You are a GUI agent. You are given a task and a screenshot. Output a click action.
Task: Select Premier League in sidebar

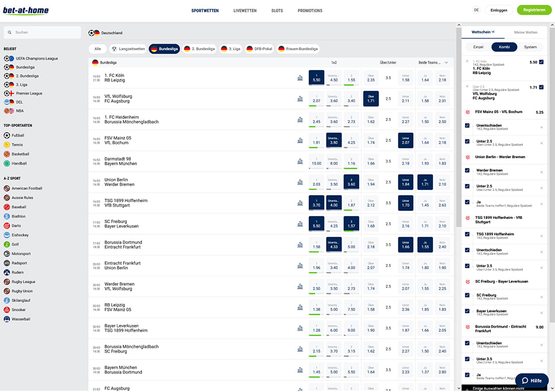(x=23, y=93)
